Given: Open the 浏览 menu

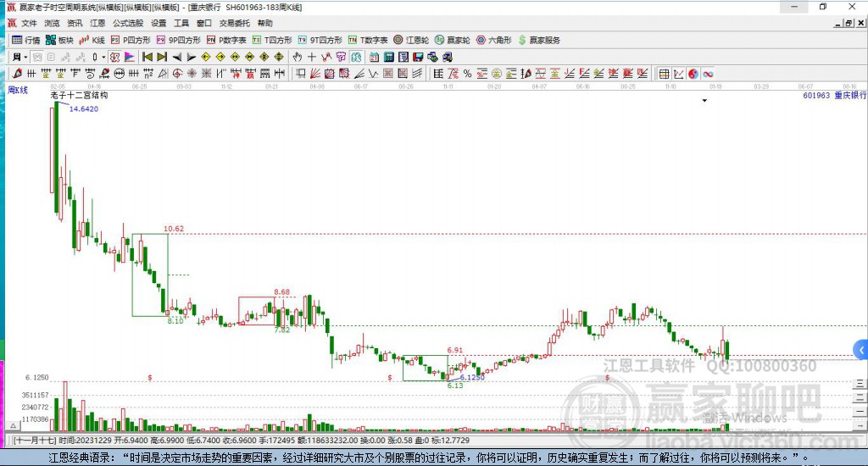Looking at the screenshot, I should tap(52, 23).
